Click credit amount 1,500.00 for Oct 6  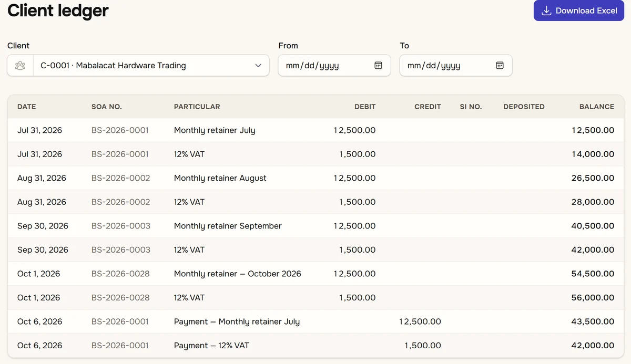(423, 346)
